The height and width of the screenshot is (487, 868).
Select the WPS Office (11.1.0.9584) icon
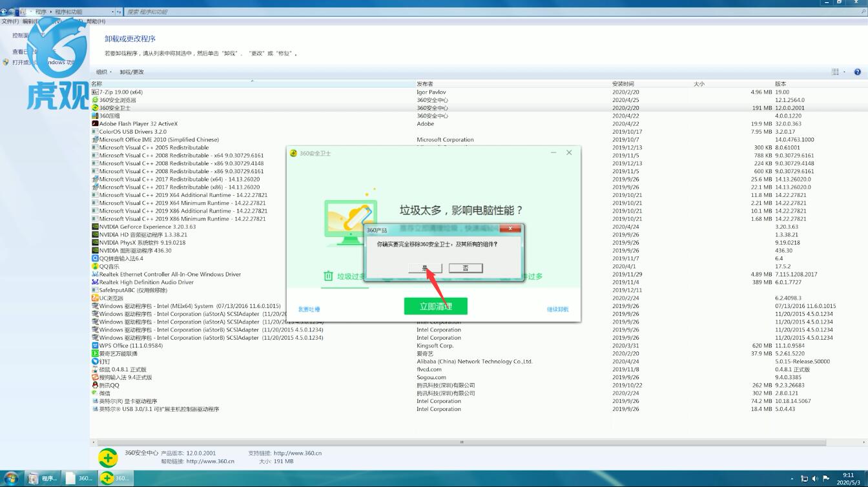tap(95, 346)
